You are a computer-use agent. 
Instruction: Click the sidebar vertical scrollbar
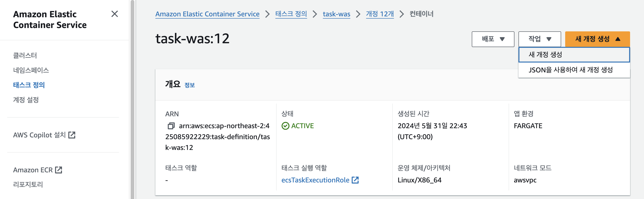132,99
